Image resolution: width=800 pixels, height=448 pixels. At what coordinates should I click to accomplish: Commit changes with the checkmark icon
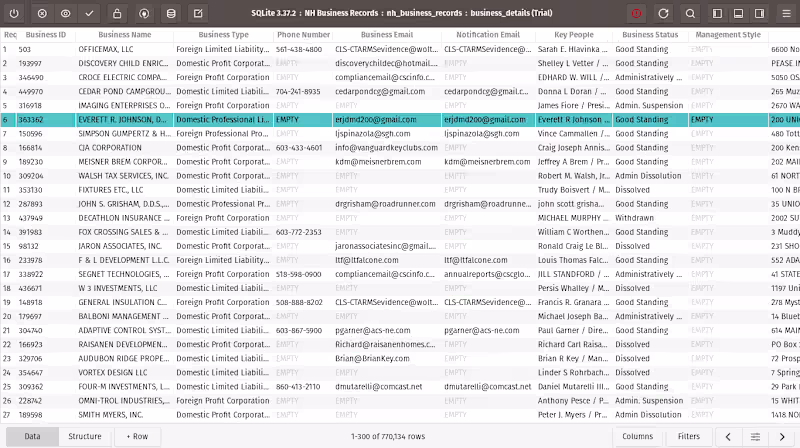tap(89, 14)
